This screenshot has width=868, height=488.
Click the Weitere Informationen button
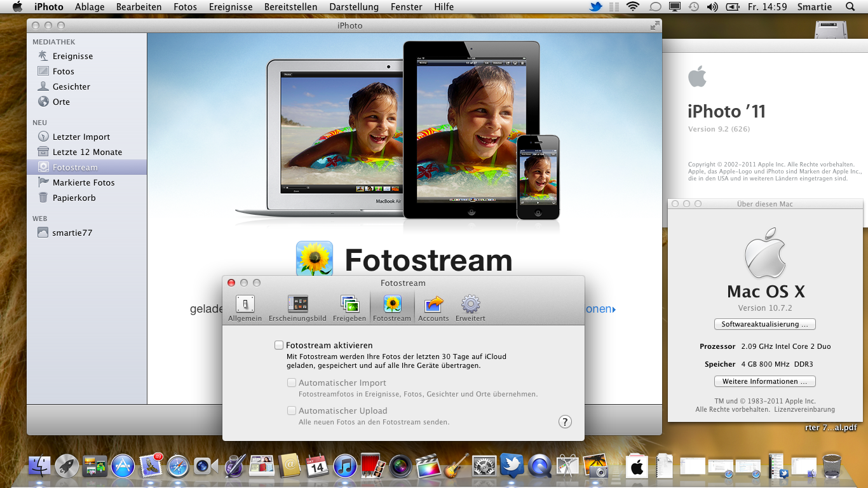pos(765,381)
